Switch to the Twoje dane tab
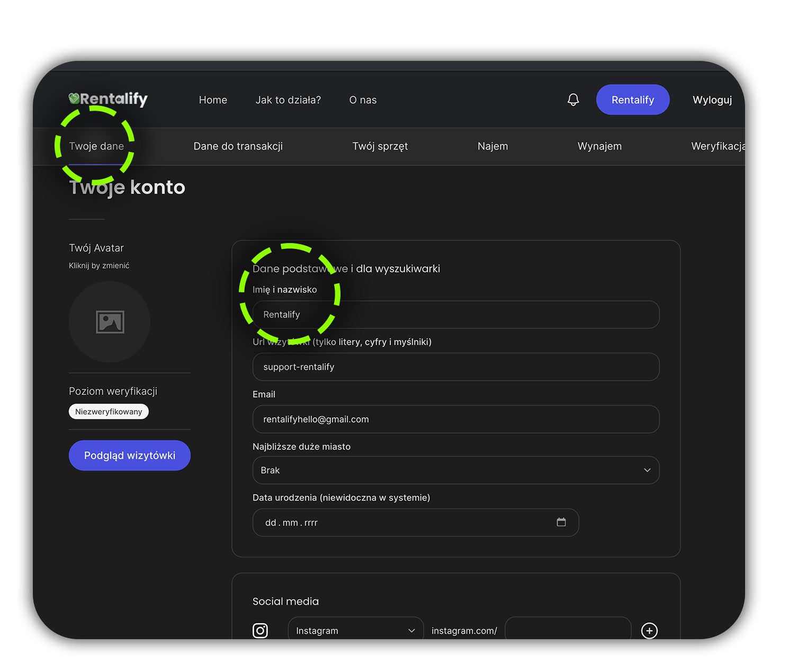This screenshot has height=672, width=789. point(96,146)
